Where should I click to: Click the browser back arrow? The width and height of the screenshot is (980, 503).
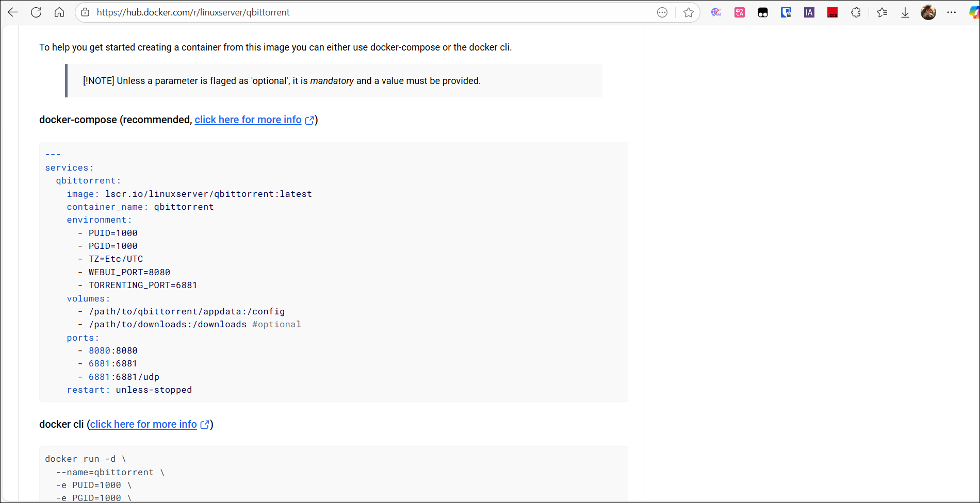pos(13,12)
